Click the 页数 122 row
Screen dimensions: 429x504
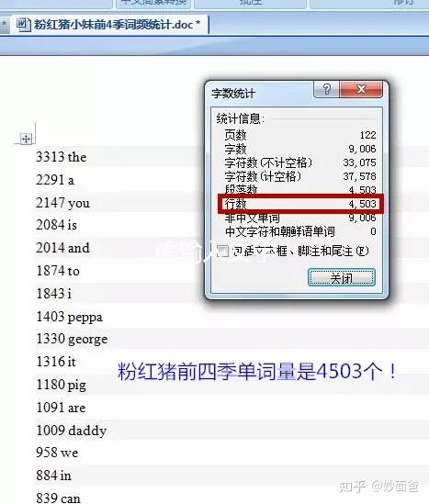(300, 135)
